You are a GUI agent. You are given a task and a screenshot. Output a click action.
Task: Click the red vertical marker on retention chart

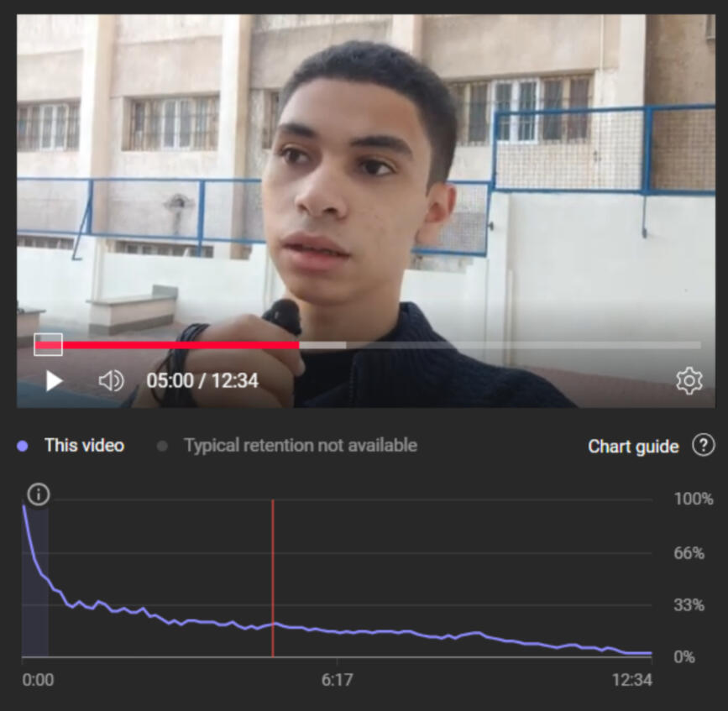point(273,578)
